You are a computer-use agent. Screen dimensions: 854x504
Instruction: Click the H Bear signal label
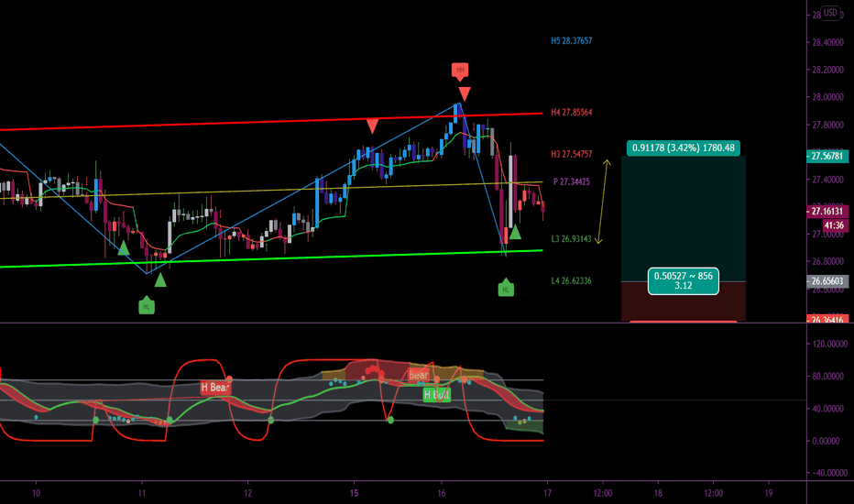(x=215, y=388)
